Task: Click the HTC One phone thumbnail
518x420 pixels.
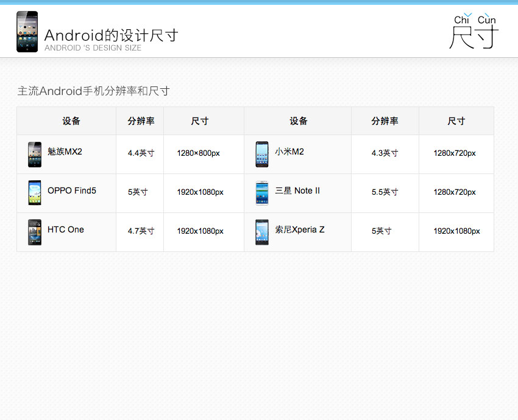Action: [x=35, y=232]
